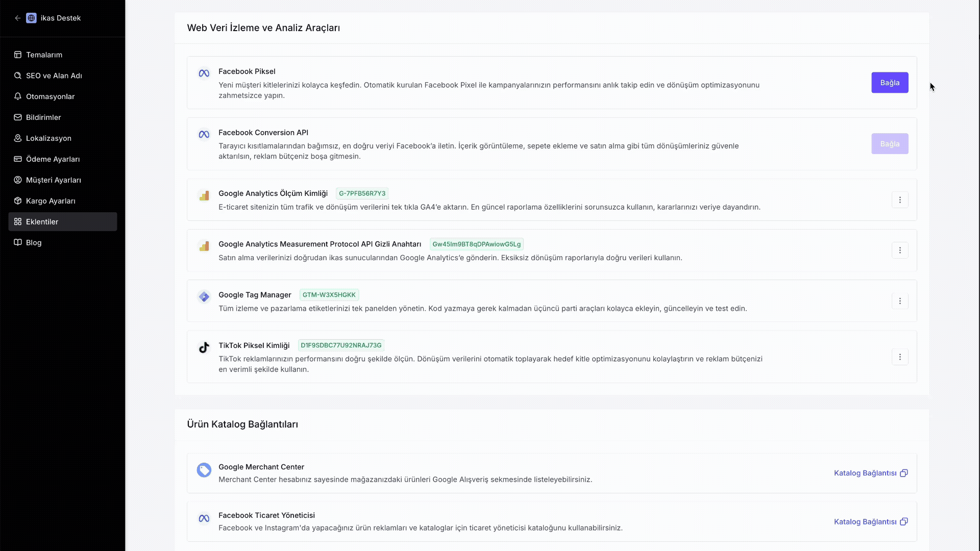Open Measurement Protocol API row options menu
Viewport: 980px width, 551px height.
[900, 251]
